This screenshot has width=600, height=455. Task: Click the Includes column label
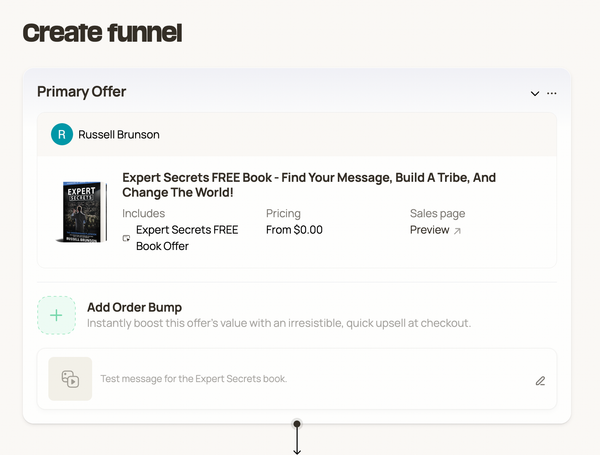(x=143, y=214)
